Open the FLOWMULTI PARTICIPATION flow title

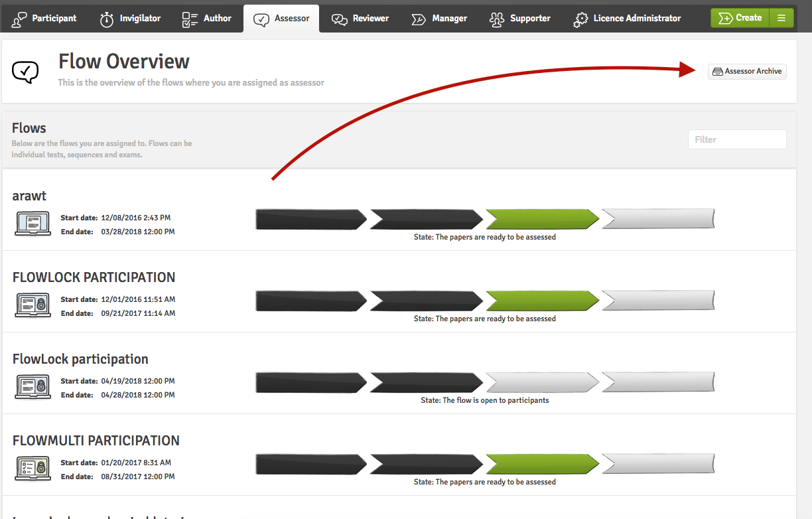coord(96,441)
